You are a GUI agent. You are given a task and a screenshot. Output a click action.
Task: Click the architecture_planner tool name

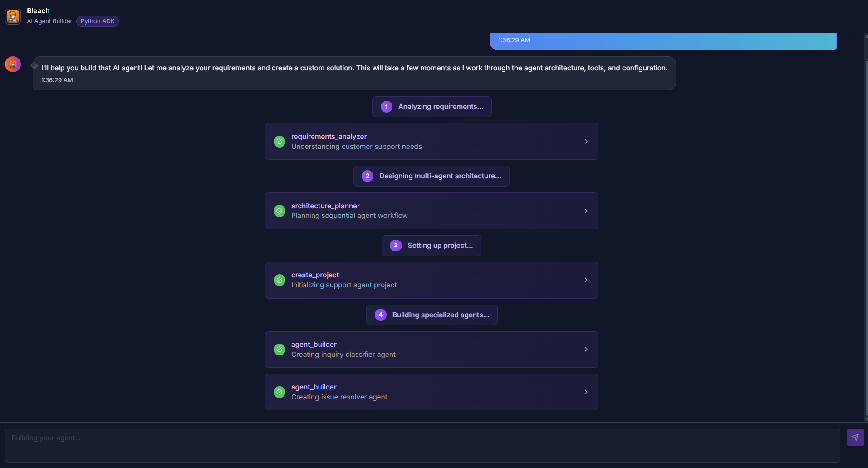point(325,206)
